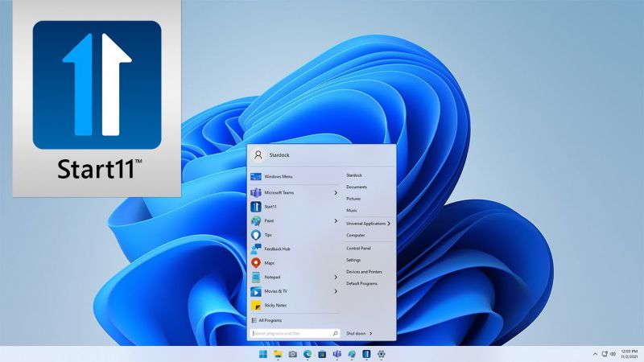Launch Start11 from the pinned apps list
644x362 pixels.
click(x=270, y=207)
